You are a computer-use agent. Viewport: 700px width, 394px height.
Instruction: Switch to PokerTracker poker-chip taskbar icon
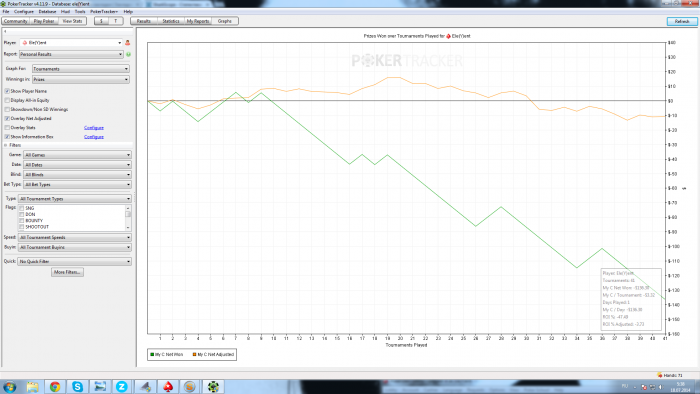coord(213,386)
